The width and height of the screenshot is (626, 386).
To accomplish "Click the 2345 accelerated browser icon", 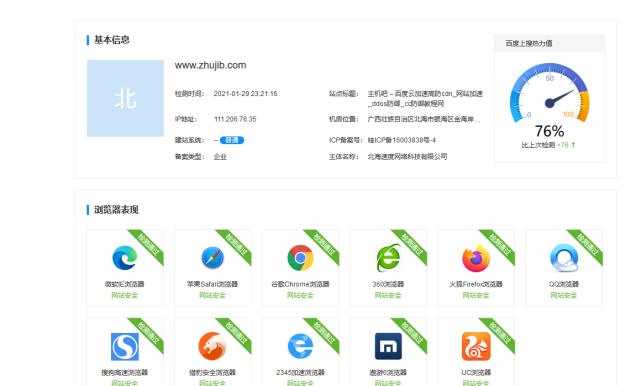I will pyautogui.click(x=300, y=346).
